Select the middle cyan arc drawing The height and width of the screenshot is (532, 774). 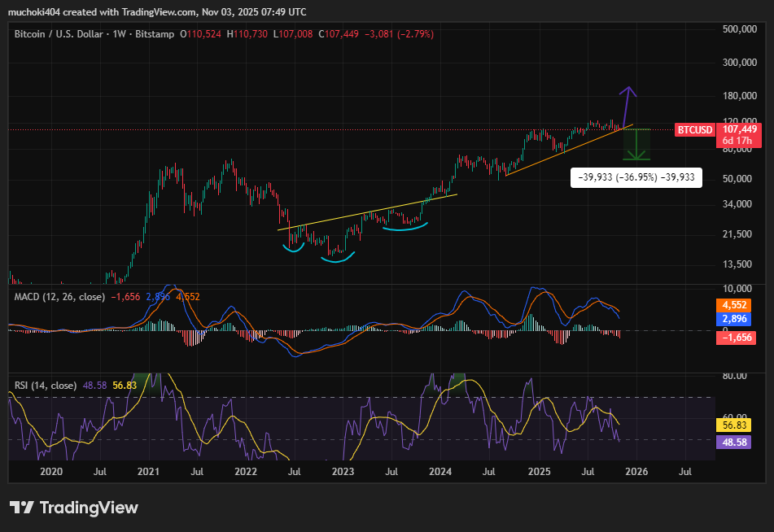pyautogui.click(x=338, y=258)
